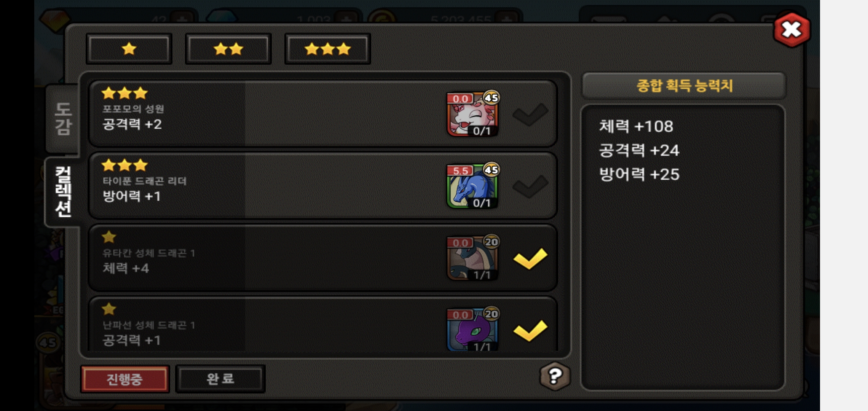Show completed collections with 완료 button

(x=220, y=379)
